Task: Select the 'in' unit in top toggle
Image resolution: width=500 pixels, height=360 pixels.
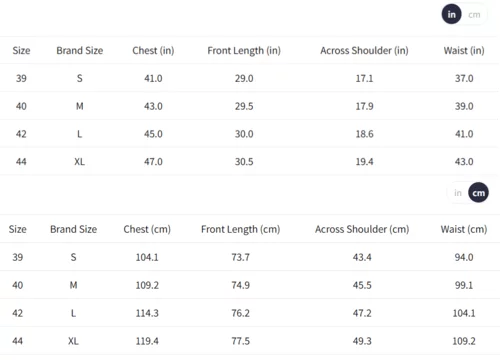Action: point(451,14)
